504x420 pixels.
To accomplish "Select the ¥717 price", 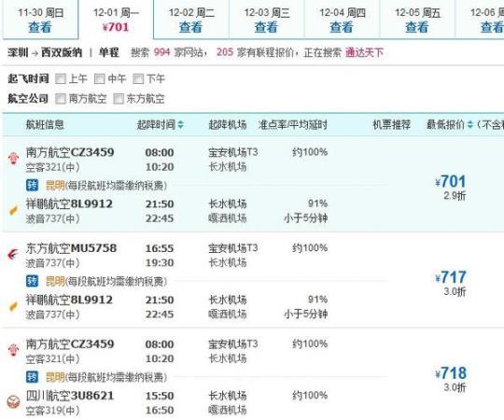I will (450, 277).
